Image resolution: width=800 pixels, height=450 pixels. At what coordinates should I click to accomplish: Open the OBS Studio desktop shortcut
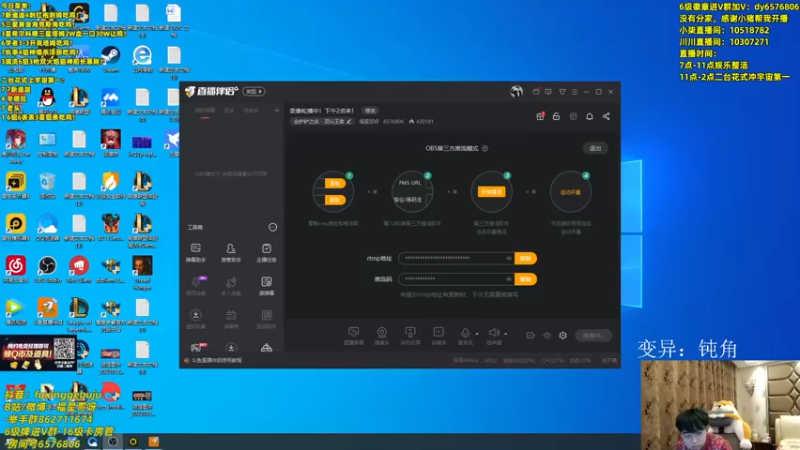pyautogui.click(x=47, y=270)
